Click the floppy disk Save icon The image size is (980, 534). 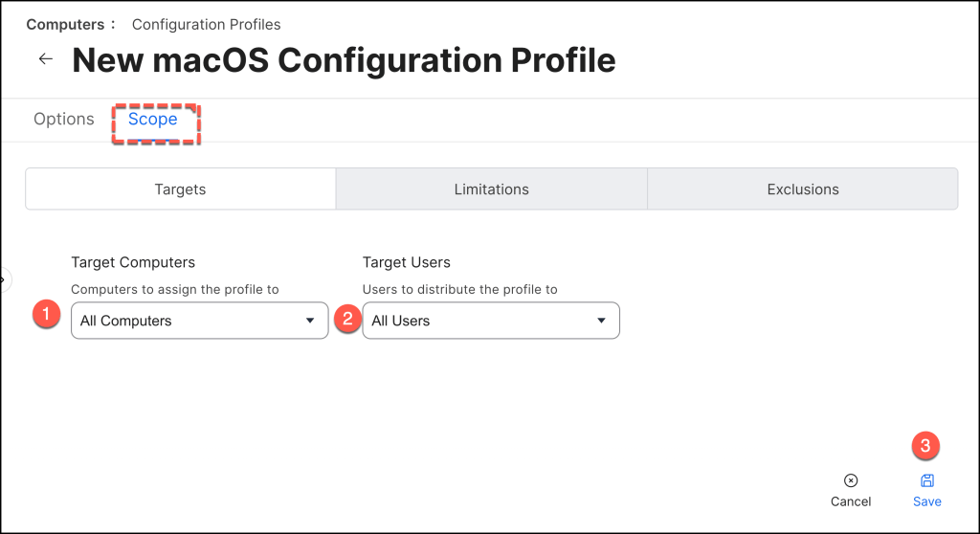pos(926,480)
